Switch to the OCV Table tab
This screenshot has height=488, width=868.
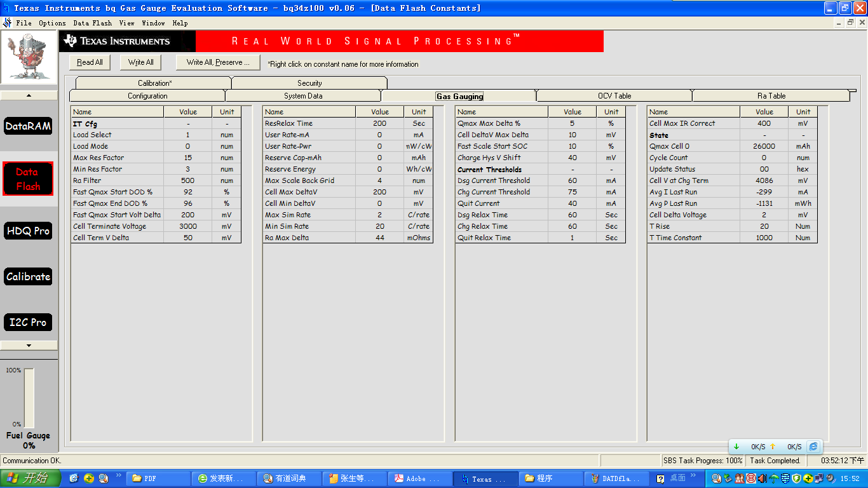point(614,96)
